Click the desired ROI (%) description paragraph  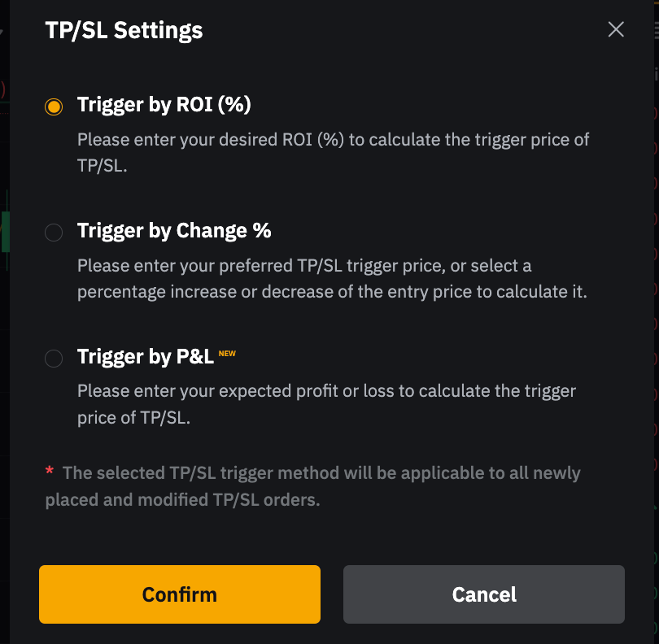[333, 152]
